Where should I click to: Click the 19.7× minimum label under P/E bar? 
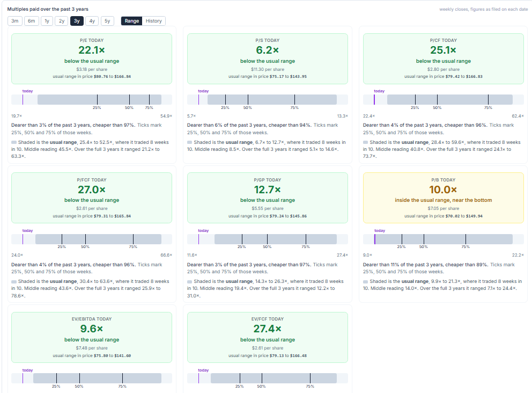17,116
